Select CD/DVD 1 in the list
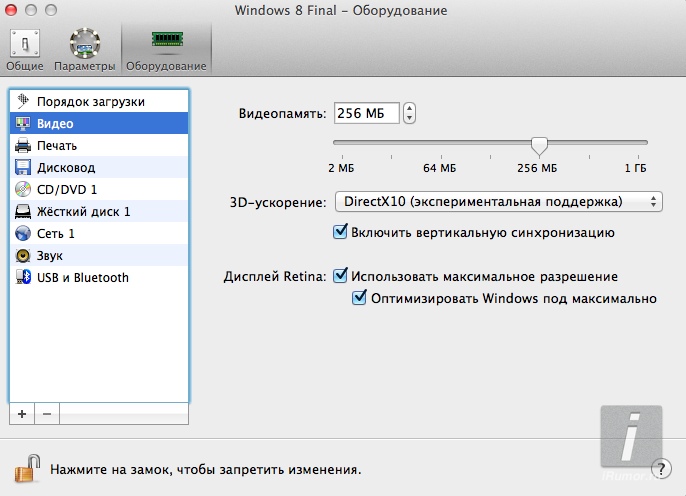Viewport: 686px width, 496px height. (x=99, y=189)
